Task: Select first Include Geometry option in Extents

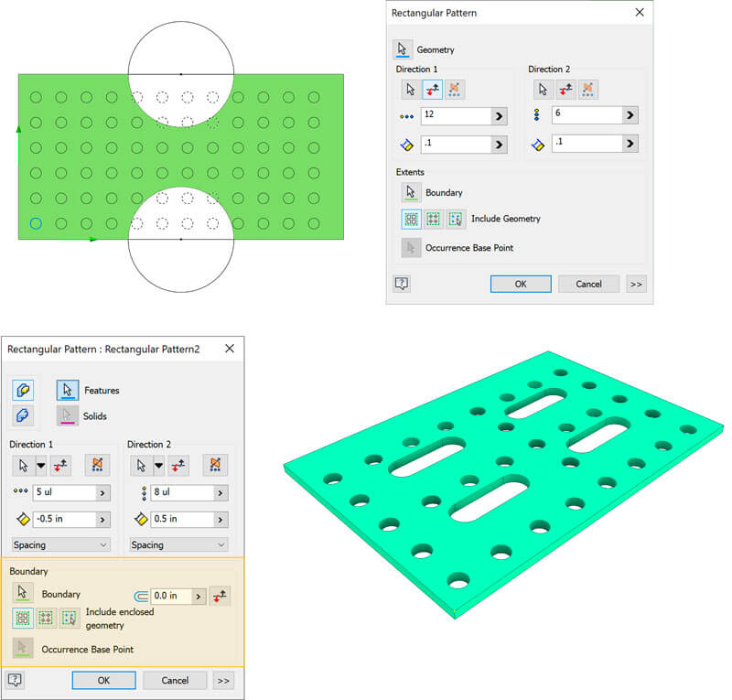Action: tap(411, 219)
